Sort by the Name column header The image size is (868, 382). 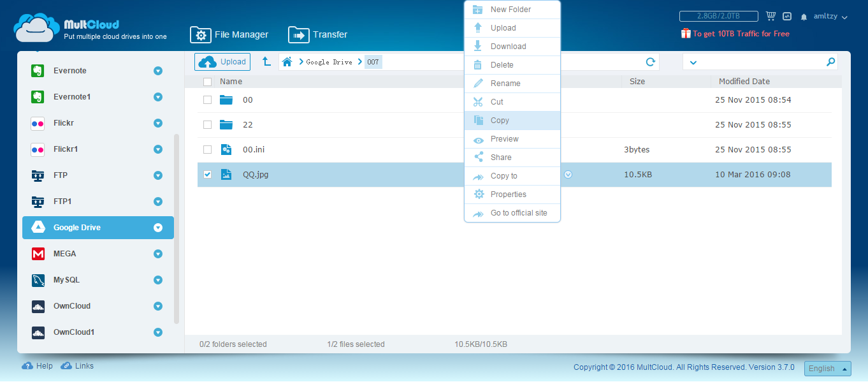tap(231, 82)
